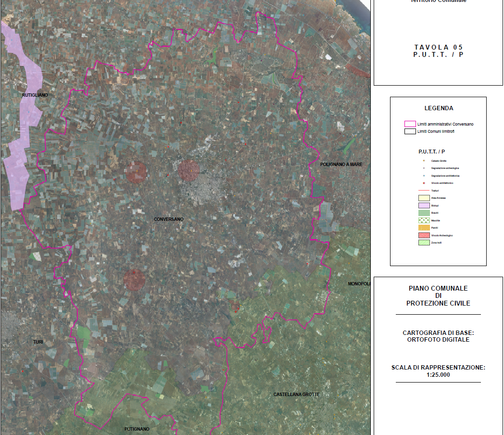
Task: Click the RUTIGLIANO map label
Action: (x=35, y=95)
